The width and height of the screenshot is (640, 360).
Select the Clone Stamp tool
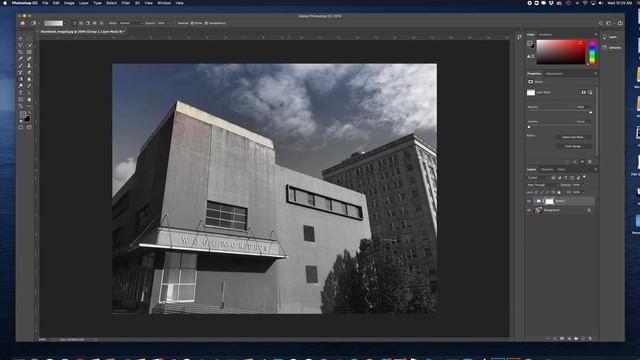coord(29,65)
